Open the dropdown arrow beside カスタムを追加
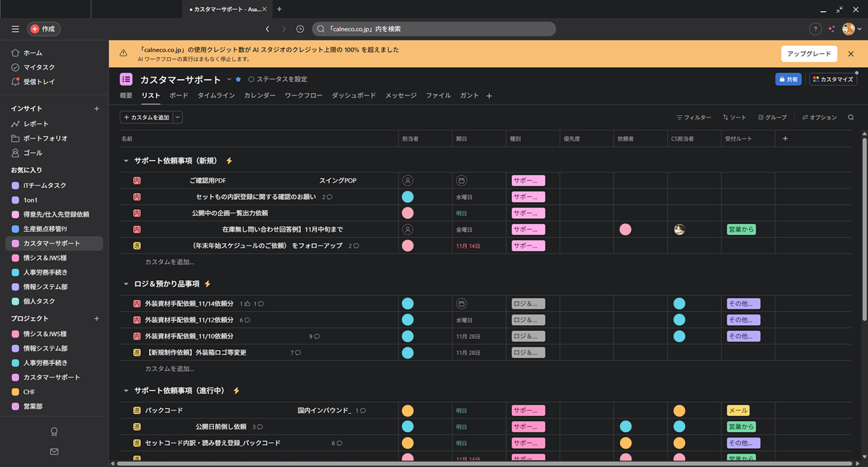 click(178, 117)
